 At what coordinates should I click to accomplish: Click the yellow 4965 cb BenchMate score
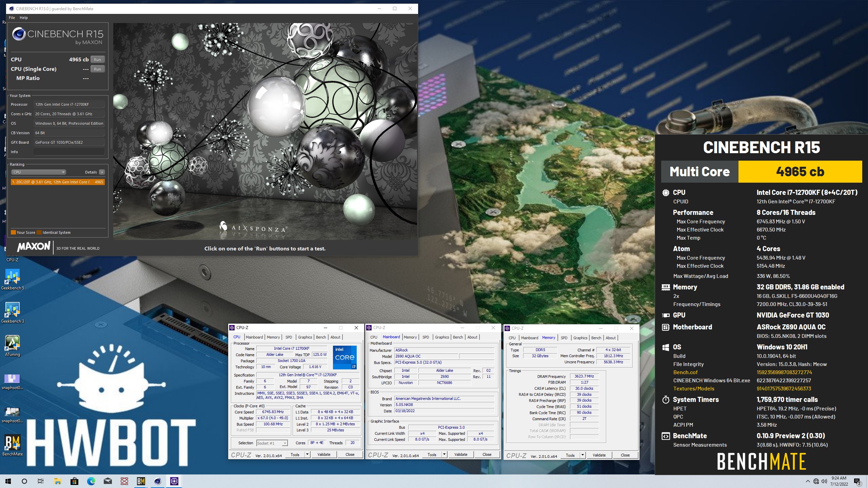(800, 171)
